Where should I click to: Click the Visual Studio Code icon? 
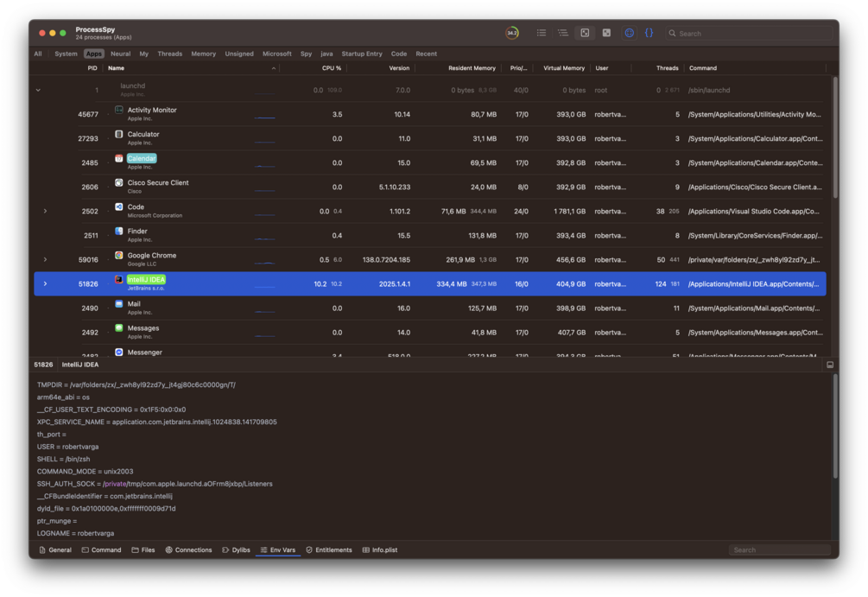pos(119,206)
